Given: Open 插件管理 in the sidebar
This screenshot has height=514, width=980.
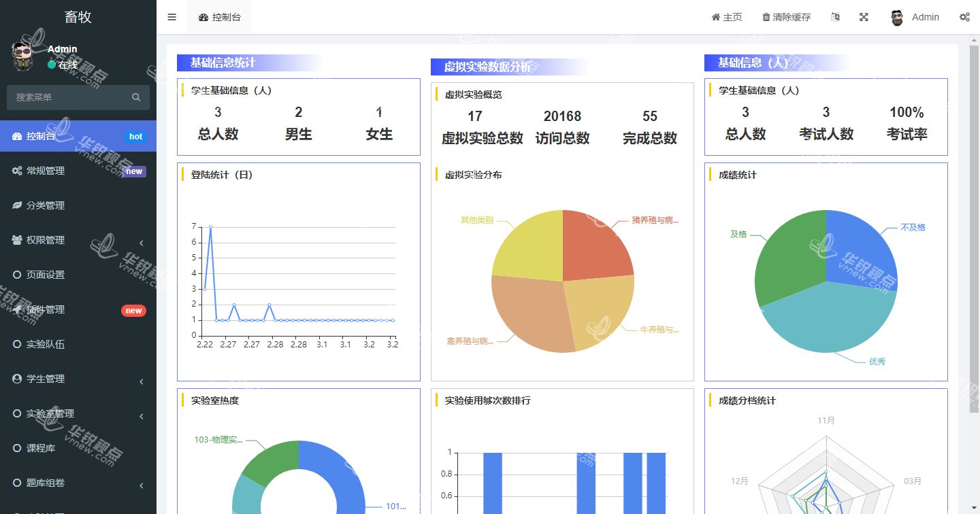Looking at the screenshot, I should (x=78, y=309).
